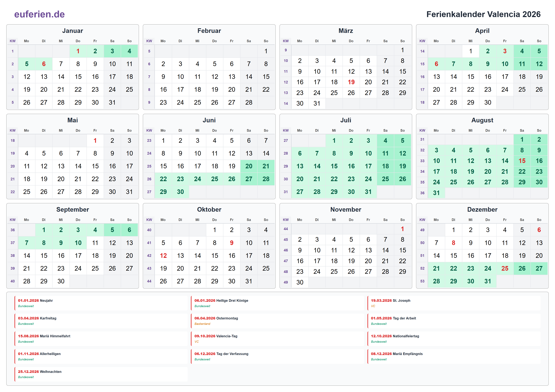Select the August month heading
Screen dimensions: 555x392
[x=482, y=120]
